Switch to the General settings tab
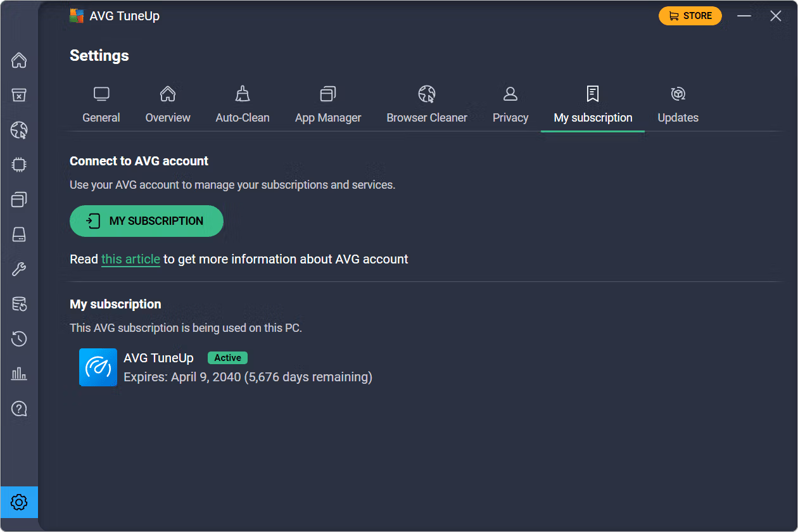Screen dimensions: 798x532 pos(101,106)
